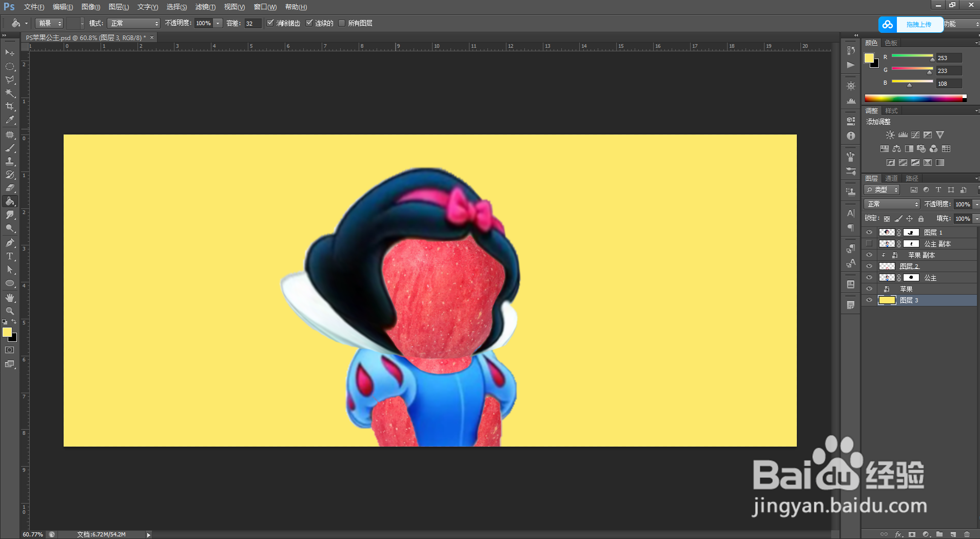This screenshot has width=980, height=539.
Task: Add a Curves adjustment
Action: tap(915, 135)
